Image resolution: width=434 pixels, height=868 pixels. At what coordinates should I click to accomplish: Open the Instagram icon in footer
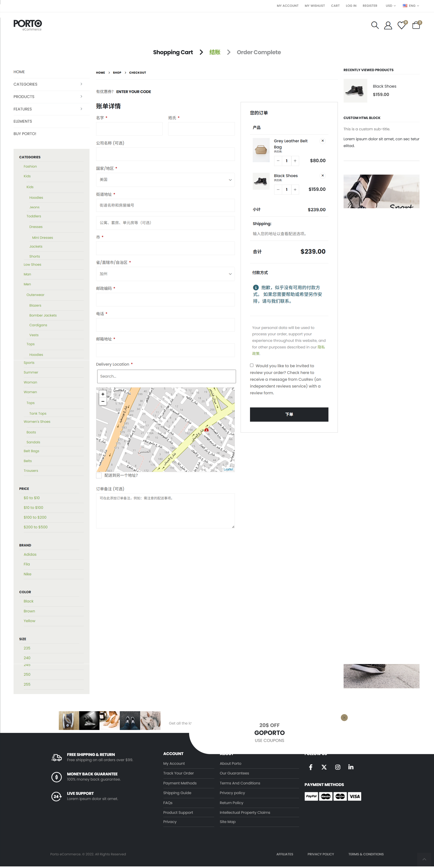[x=337, y=767]
